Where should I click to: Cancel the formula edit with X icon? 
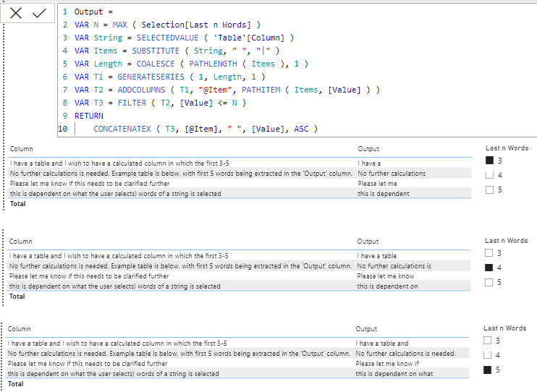(16, 13)
